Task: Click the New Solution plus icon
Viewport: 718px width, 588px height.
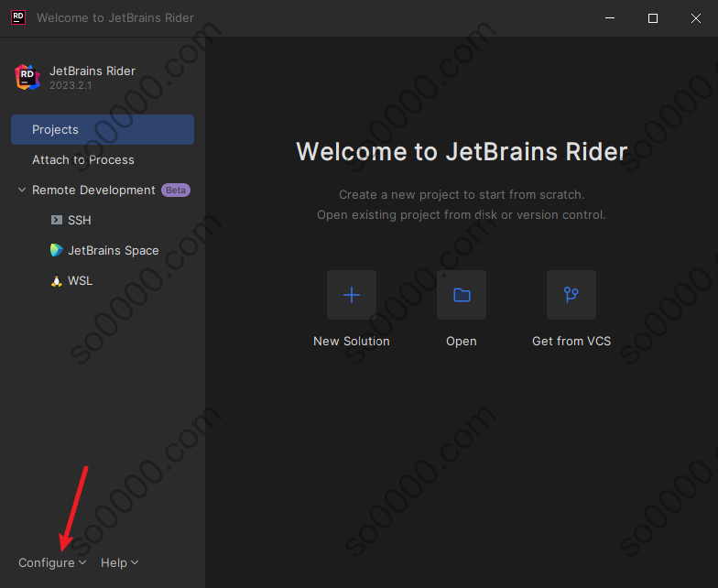Action: pos(352,295)
